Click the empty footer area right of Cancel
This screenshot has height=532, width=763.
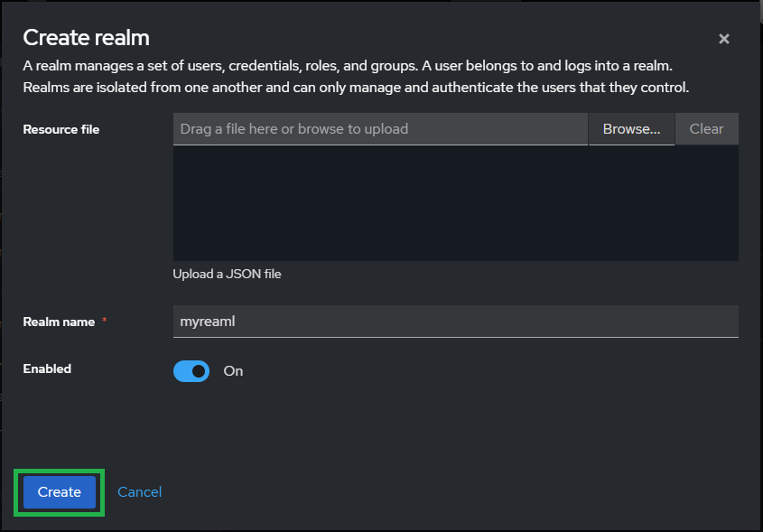pyautogui.click(x=451, y=492)
